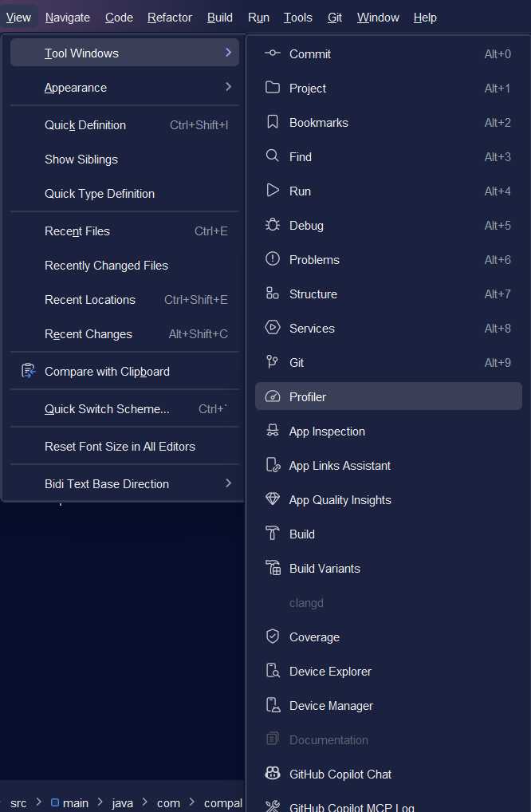Expand the Bidi Text Base Direction submenu
The height and width of the screenshot is (812, 531).
pos(228,483)
